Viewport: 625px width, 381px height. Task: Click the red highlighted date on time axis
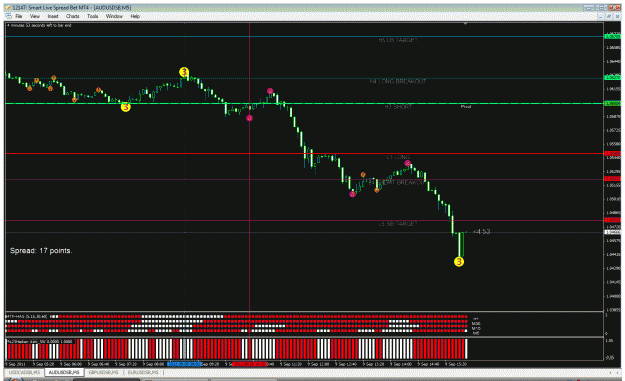click(250, 364)
